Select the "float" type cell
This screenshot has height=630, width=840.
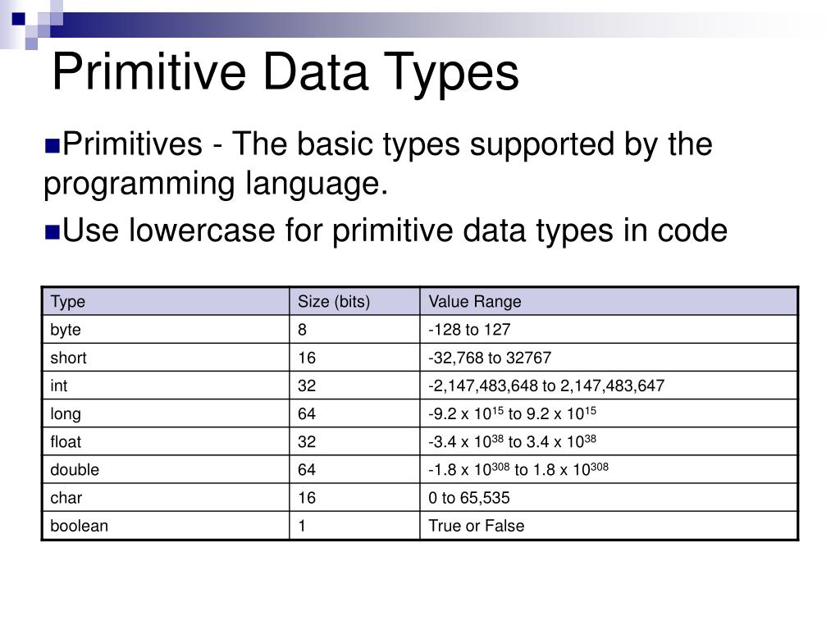coord(66,441)
